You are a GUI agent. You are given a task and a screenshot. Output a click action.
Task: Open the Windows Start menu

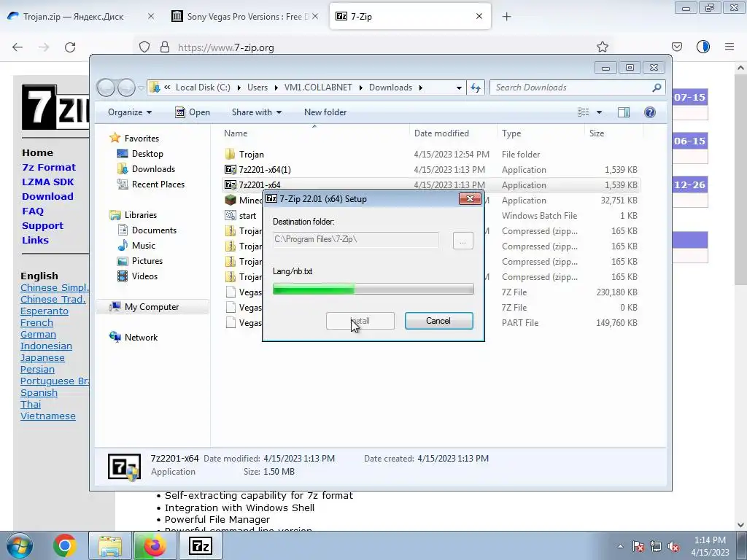[x=18, y=545]
